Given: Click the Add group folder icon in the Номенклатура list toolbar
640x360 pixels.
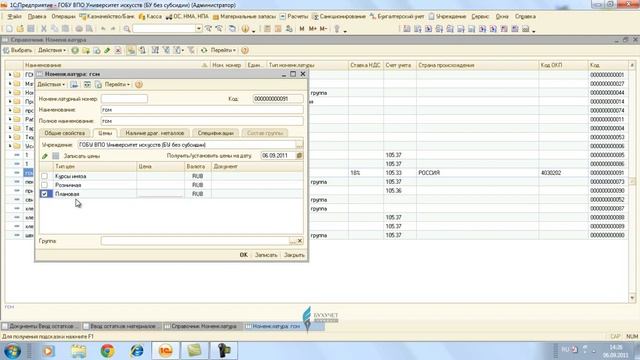Looking at the screenshot, I should tap(86, 51).
